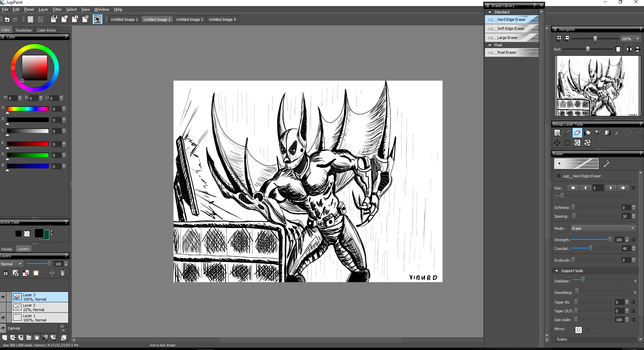Screen dimensions: 644x350
Task: Add a new text layer
Action: [x=21, y=338]
